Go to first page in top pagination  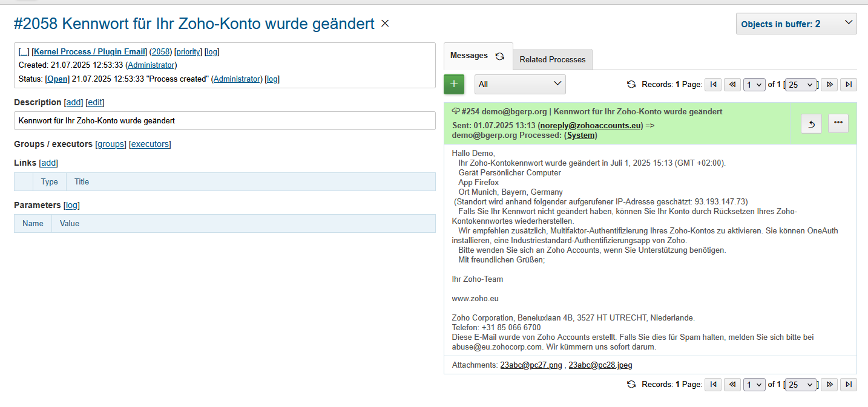[x=713, y=85]
